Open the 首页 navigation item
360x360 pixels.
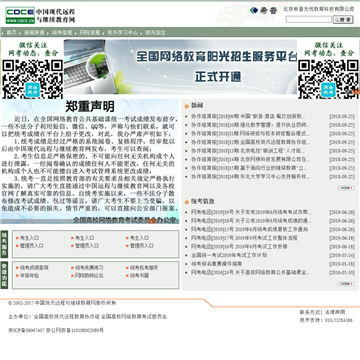[12, 33]
